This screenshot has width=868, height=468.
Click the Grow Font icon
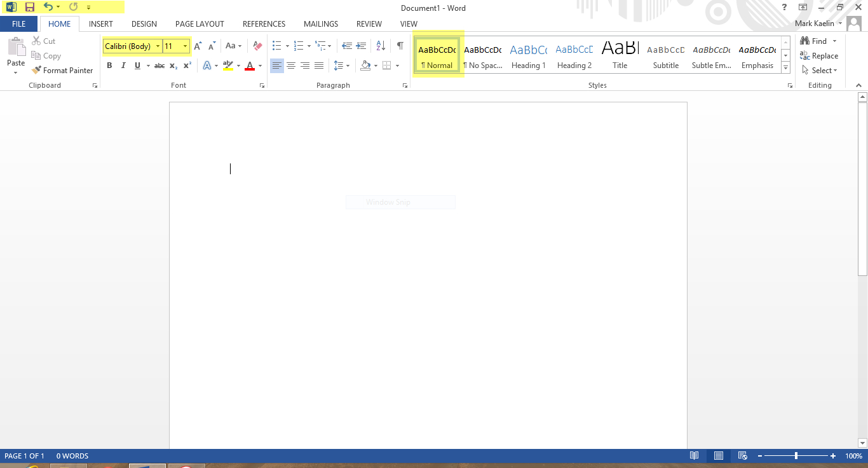point(198,46)
